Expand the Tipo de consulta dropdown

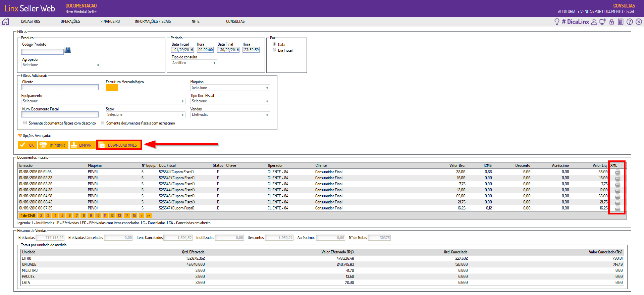click(194, 63)
